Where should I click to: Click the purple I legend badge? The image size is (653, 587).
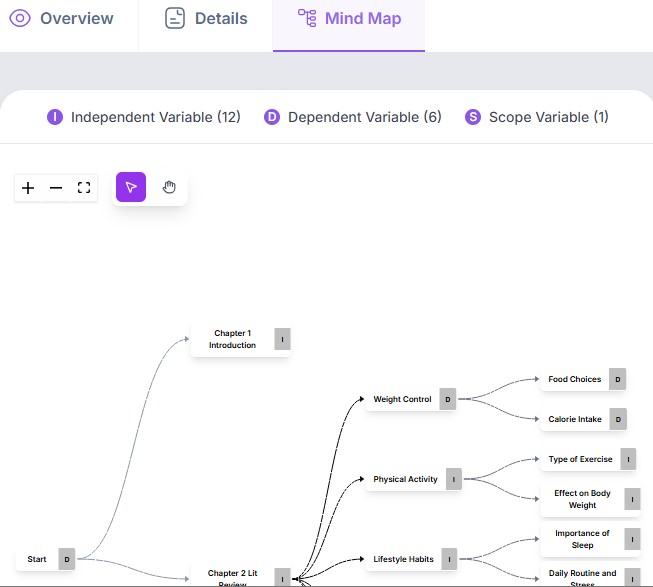[x=55, y=117]
